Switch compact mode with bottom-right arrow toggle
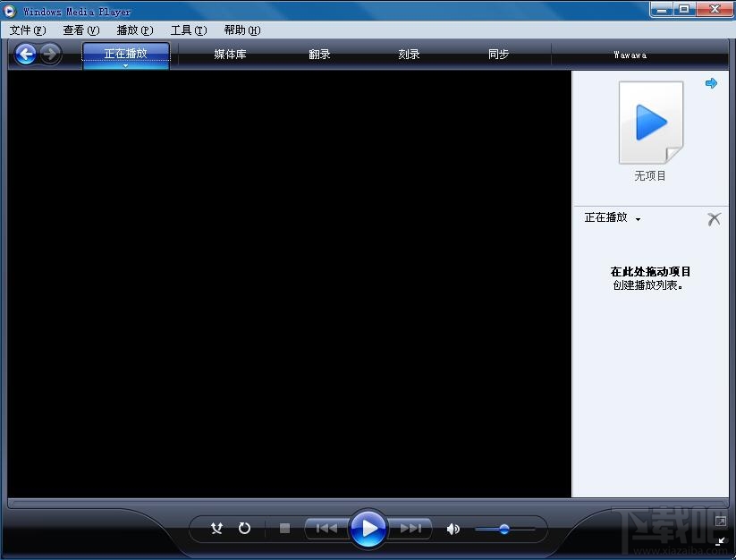Image resolution: width=736 pixels, height=560 pixels. coord(721,541)
